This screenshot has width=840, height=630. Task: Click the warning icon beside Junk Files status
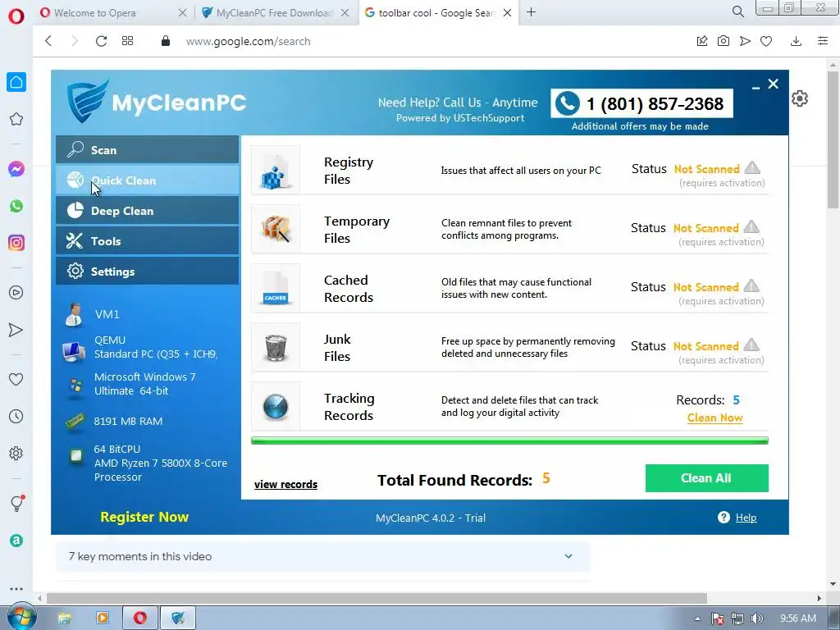click(x=751, y=345)
